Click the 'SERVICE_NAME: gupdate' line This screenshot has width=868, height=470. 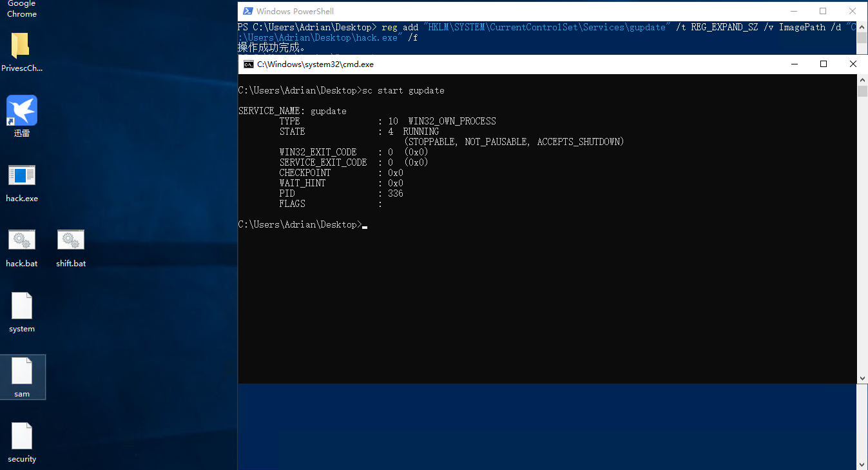coord(293,111)
